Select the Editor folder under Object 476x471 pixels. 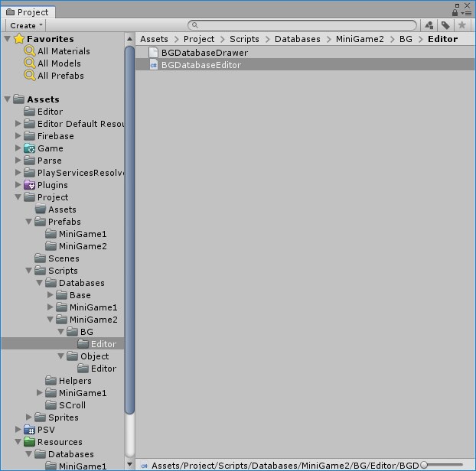coord(97,369)
